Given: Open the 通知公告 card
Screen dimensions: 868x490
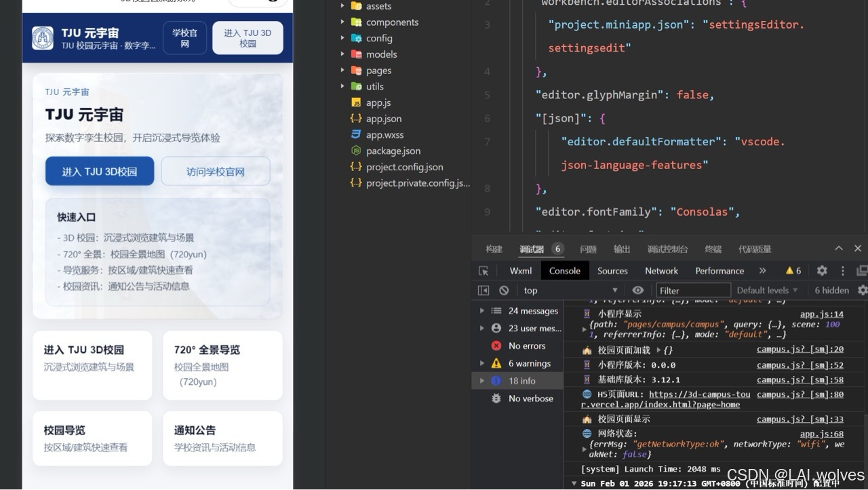Looking at the screenshot, I should 222,438.
